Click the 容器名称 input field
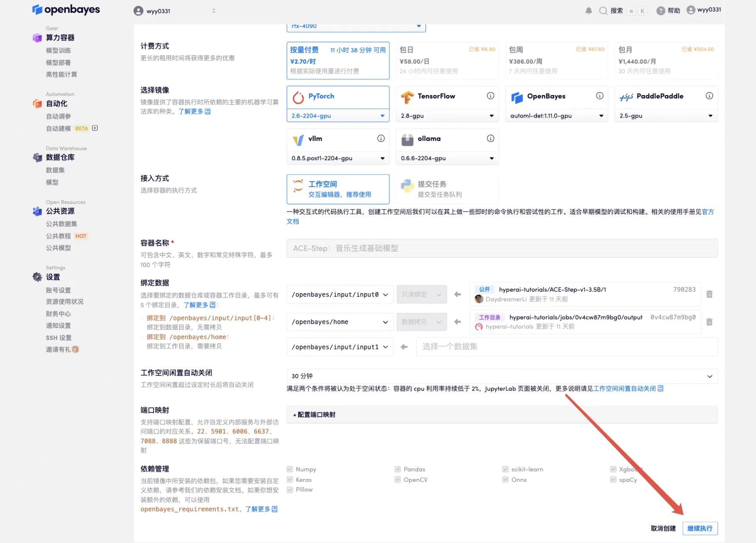 click(x=502, y=248)
